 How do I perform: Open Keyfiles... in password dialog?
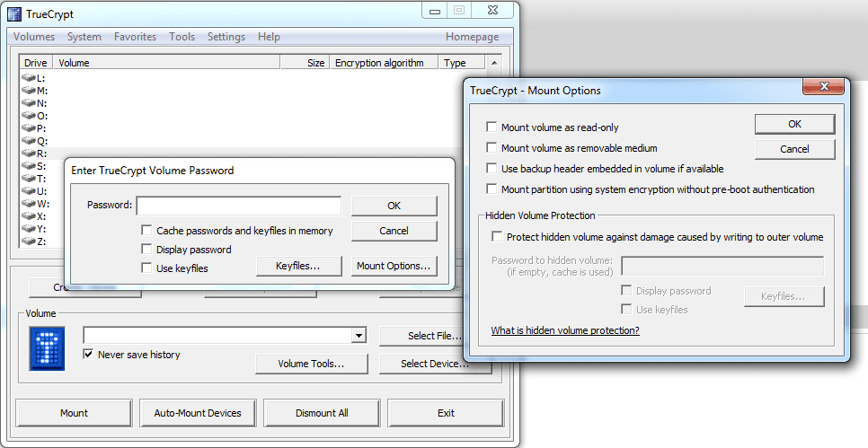tap(298, 266)
